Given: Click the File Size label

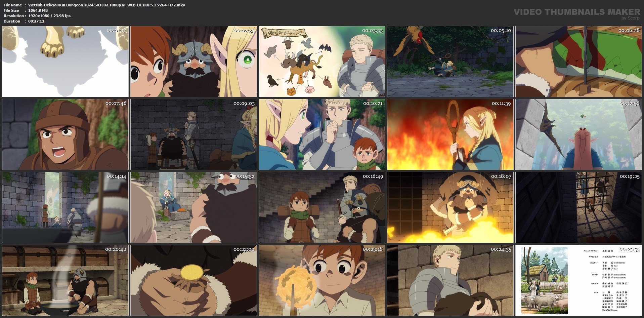Looking at the screenshot, I should 11,10.
